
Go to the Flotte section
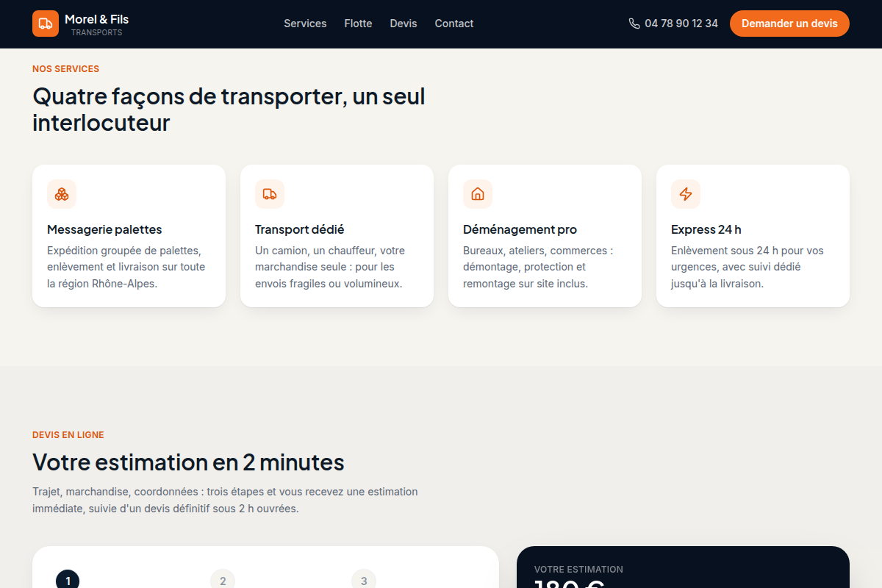[358, 24]
